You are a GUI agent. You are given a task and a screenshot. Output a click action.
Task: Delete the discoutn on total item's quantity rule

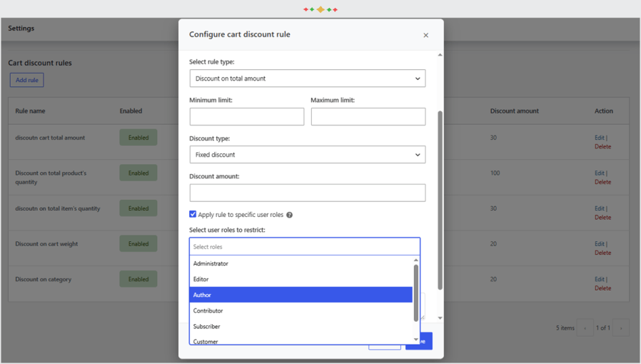click(603, 218)
